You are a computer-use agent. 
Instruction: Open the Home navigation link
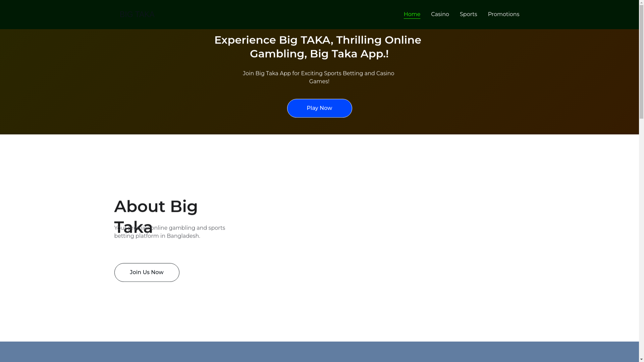pos(412,14)
